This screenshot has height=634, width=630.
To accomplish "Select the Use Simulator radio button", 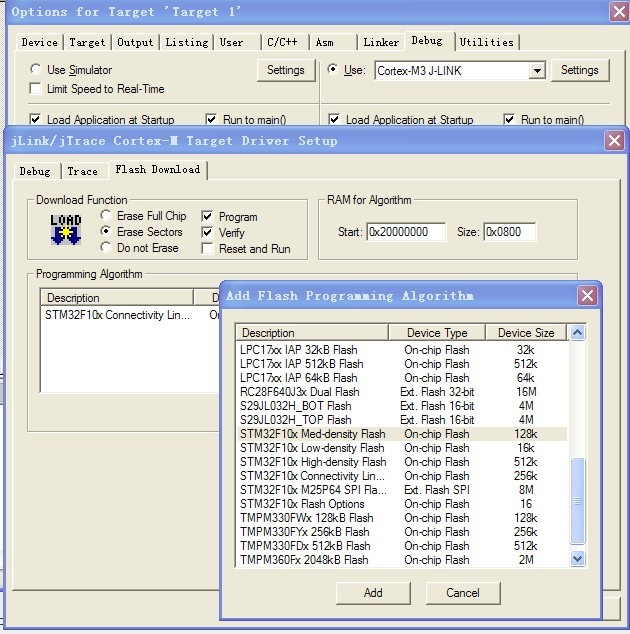I will [36, 69].
